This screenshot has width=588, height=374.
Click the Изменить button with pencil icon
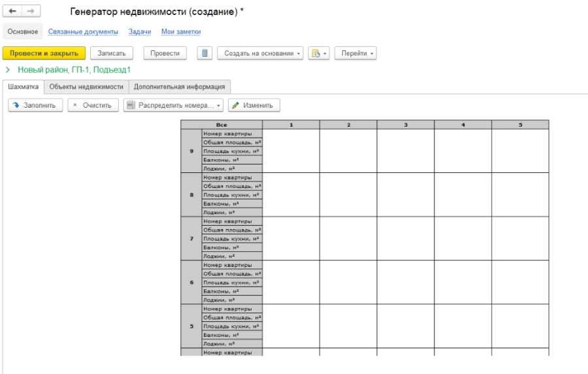pyautogui.click(x=254, y=105)
